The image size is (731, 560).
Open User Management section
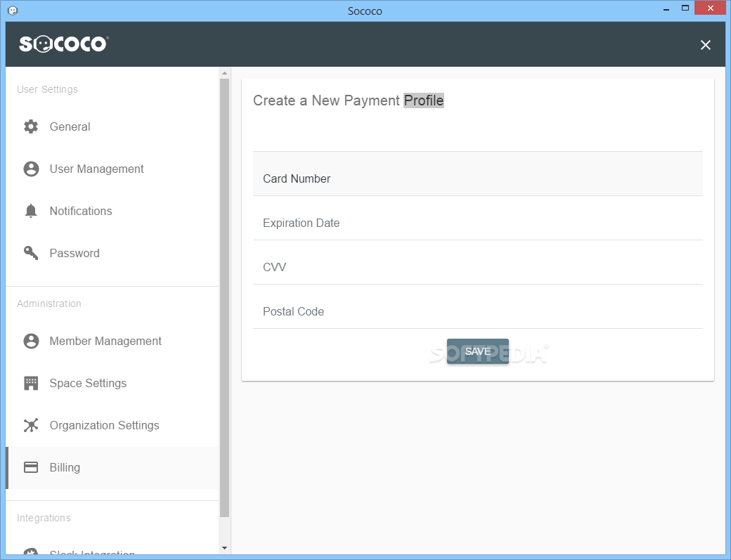point(112,169)
